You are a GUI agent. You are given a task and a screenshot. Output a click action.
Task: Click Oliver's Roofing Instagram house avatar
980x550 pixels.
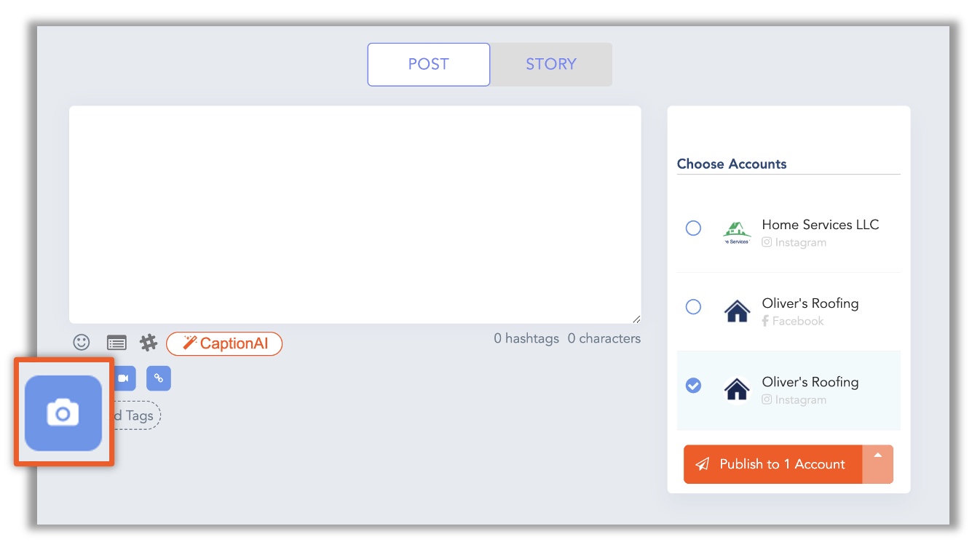(737, 390)
